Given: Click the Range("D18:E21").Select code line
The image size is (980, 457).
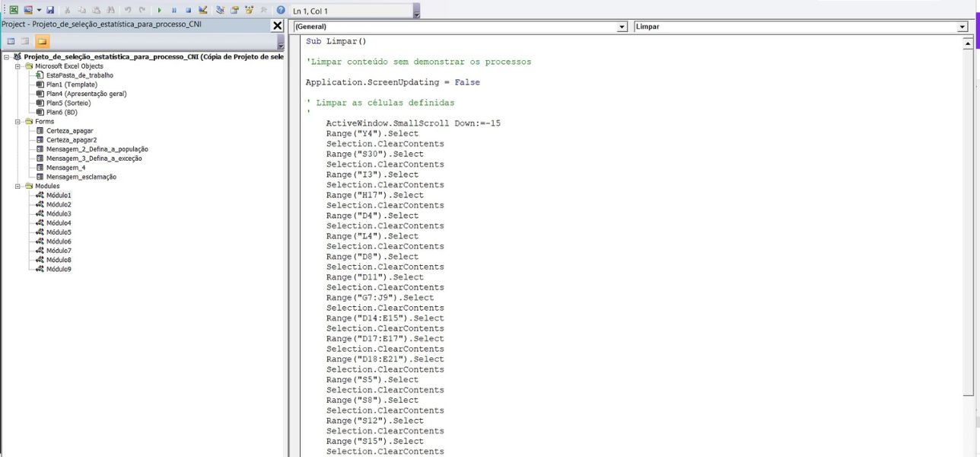Looking at the screenshot, I should 385,360.
